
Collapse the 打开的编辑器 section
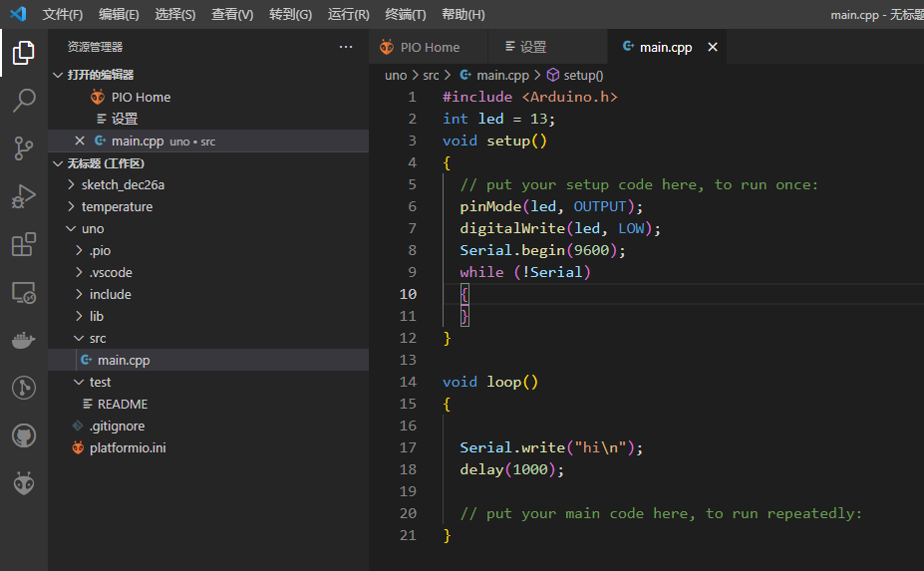click(57, 75)
